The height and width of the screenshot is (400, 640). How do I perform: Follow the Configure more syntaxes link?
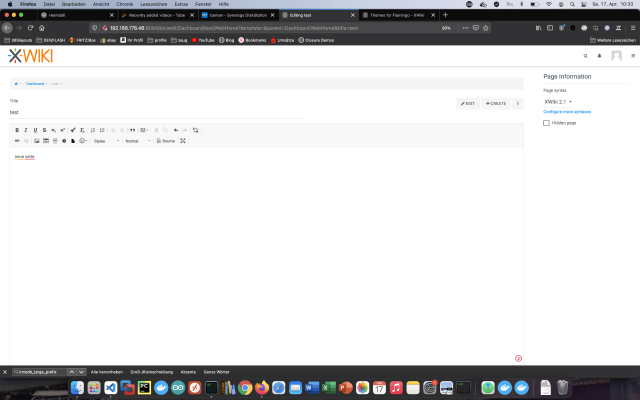(567, 112)
